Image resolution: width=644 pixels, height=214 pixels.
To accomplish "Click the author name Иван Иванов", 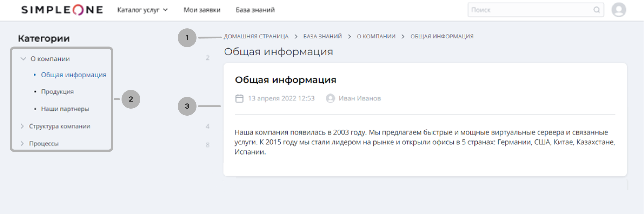I will tap(360, 98).
